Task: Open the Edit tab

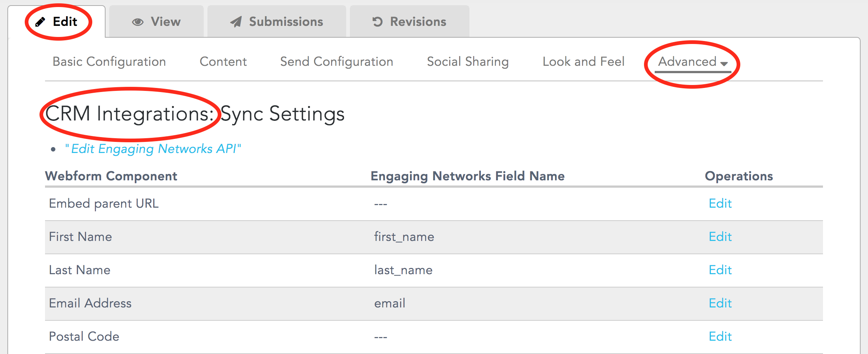Action: [56, 21]
